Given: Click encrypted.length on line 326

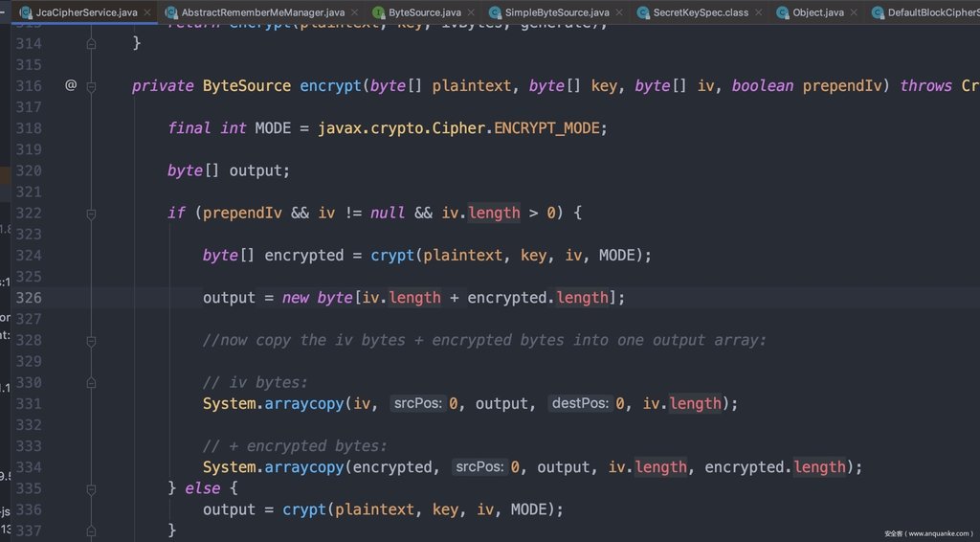Looking at the screenshot, I should [538, 298].
